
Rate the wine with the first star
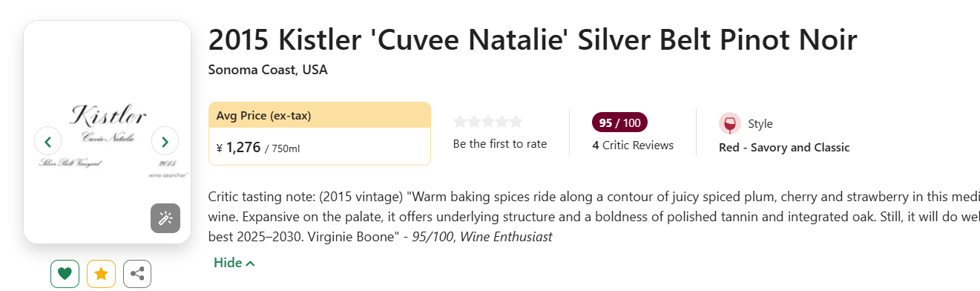pyautogui.click(x=460, y=122)
